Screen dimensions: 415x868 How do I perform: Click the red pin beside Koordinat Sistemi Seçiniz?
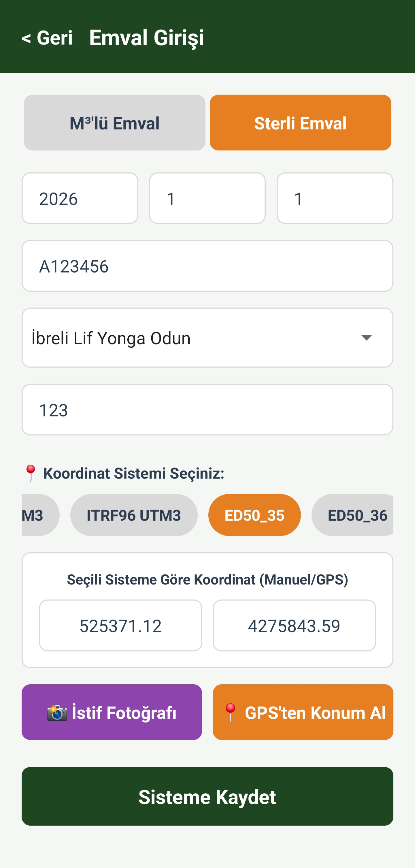coord(31,474)
